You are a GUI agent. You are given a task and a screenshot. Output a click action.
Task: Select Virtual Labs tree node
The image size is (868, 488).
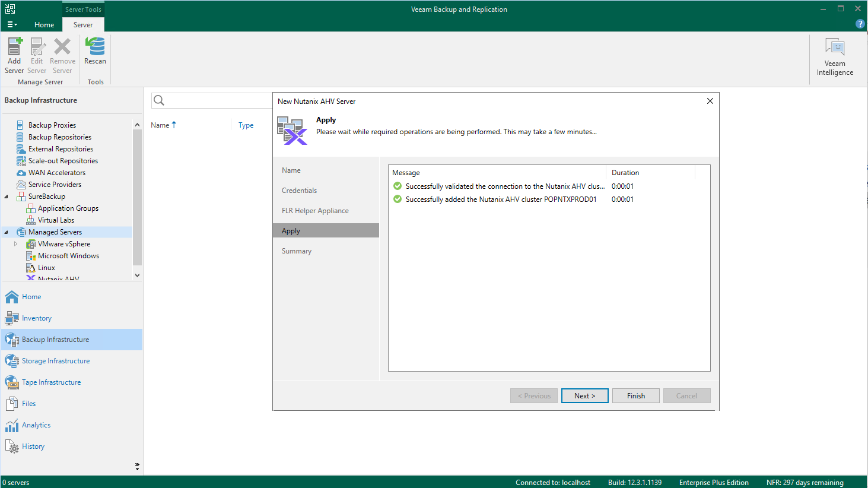pyautogui.click(x=56, y=220)
